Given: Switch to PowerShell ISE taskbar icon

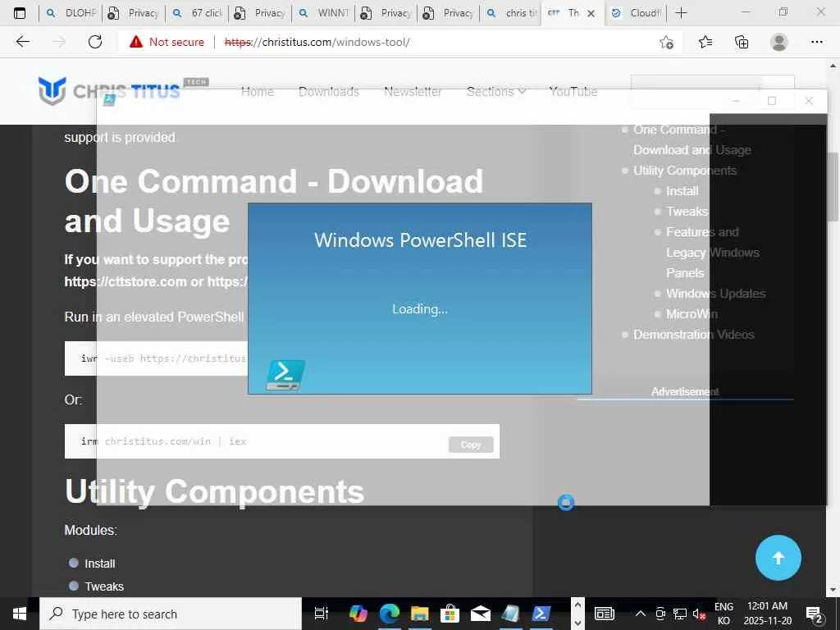Looking at the screenshot, I should tap(541, 614).
